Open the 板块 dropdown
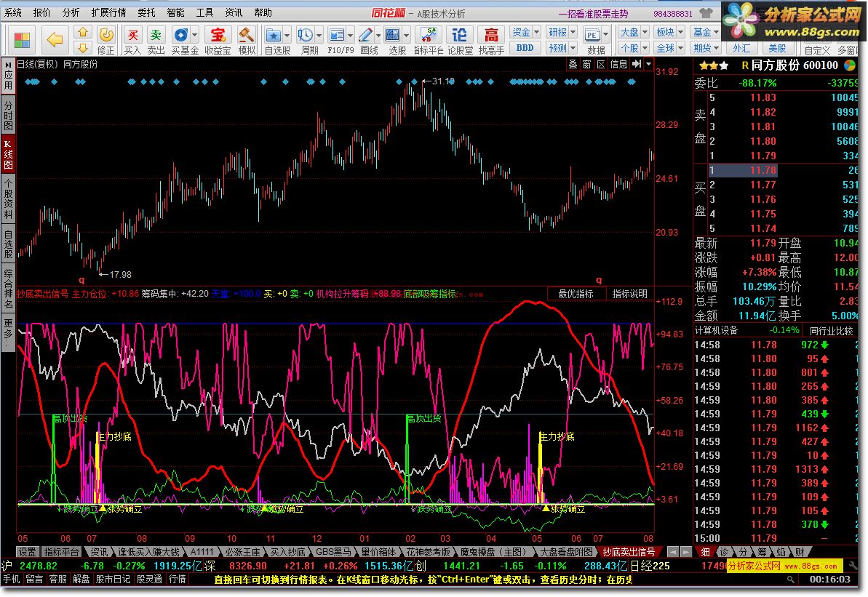This screenshot has height=597, width=868. [669, 33]
